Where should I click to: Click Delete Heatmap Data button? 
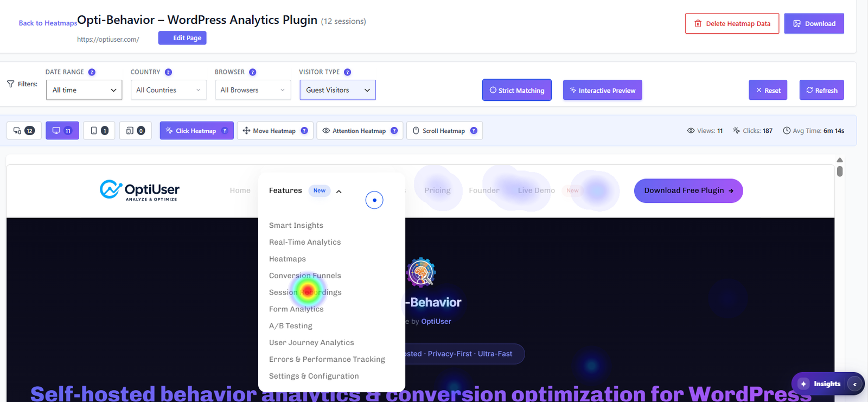[732, 23]
